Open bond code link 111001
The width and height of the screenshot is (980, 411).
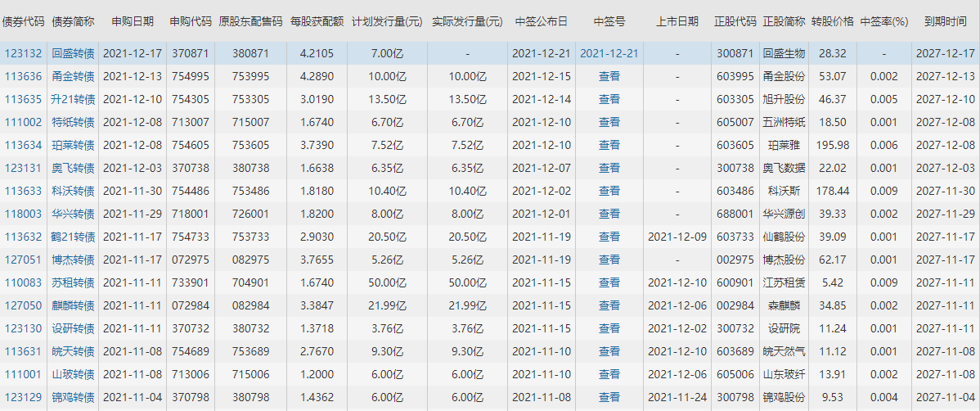click(x=23, y=374)
